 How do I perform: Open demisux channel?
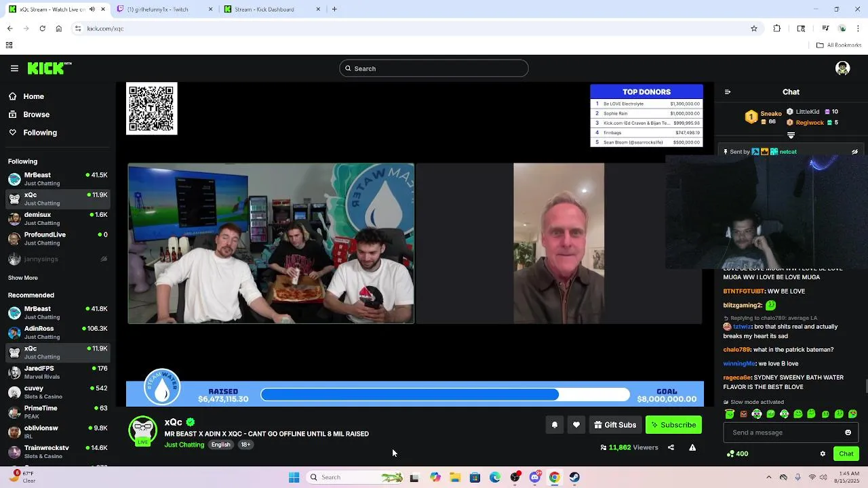click(58, 219)
